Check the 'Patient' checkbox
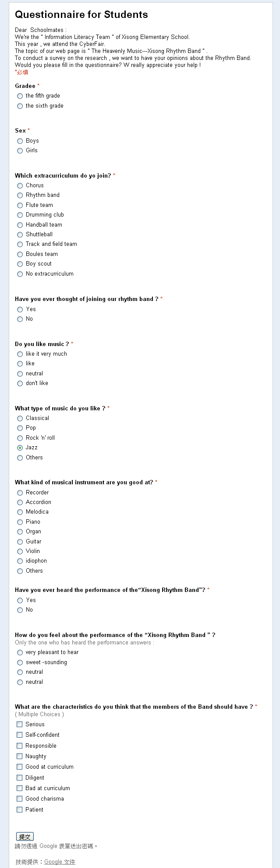 pyautogui.click(x=19, y=809)
